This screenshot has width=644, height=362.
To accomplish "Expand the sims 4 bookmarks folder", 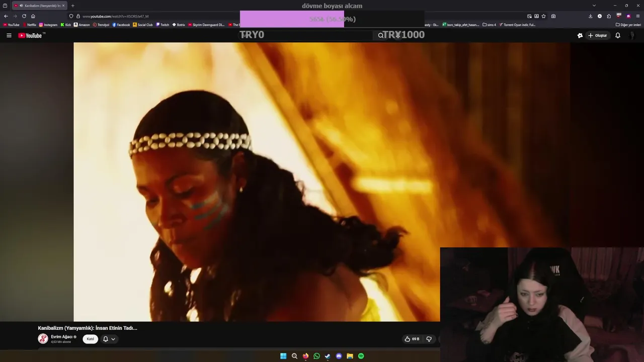I will coord(489,25).
